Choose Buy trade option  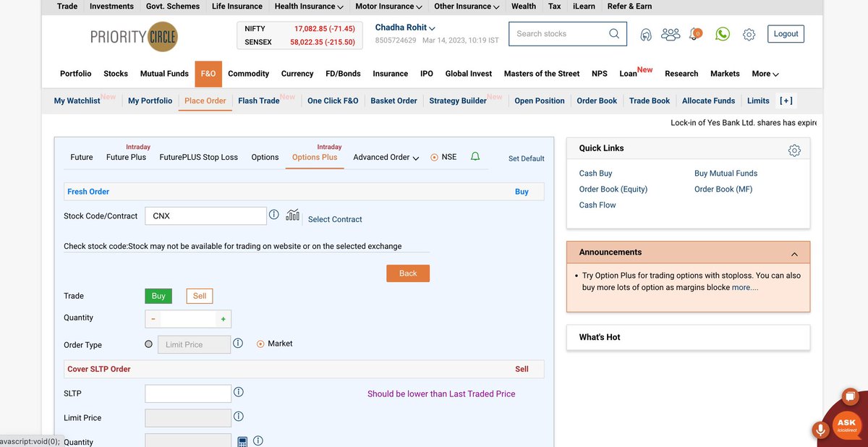pyautogui.click(x=158, y=296)
